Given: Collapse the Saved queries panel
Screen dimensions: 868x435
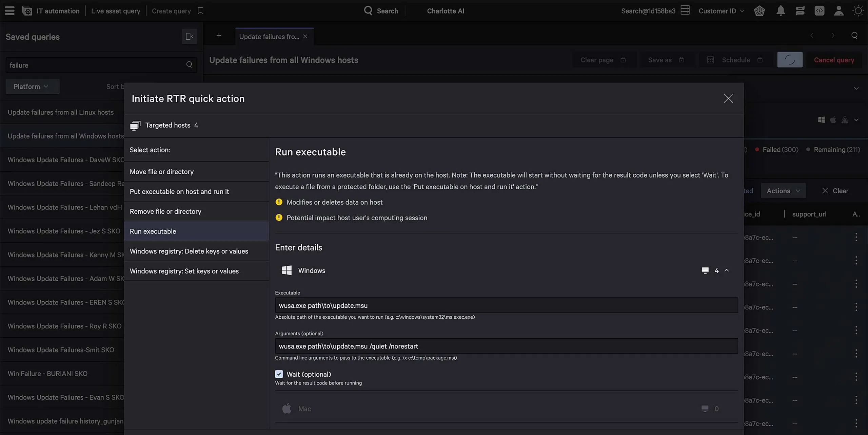Looking at the screenshot, I should pos(189,36).
